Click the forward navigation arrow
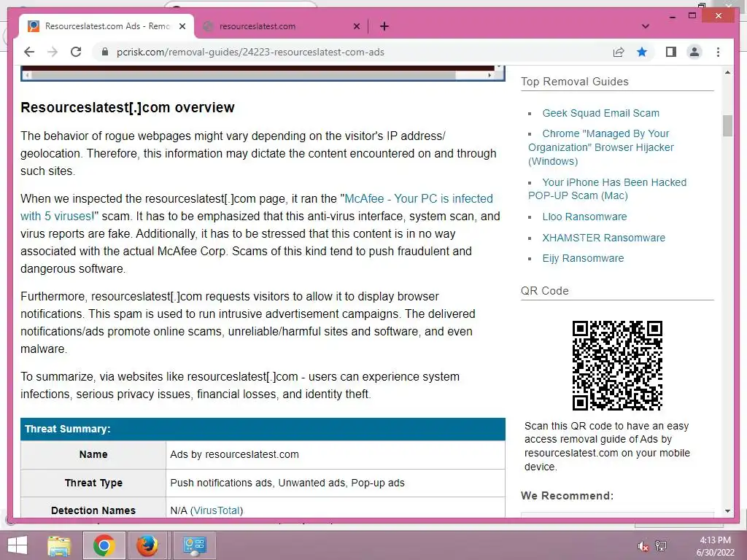Viewport: 747px width, 560px height. pos(53,52)
